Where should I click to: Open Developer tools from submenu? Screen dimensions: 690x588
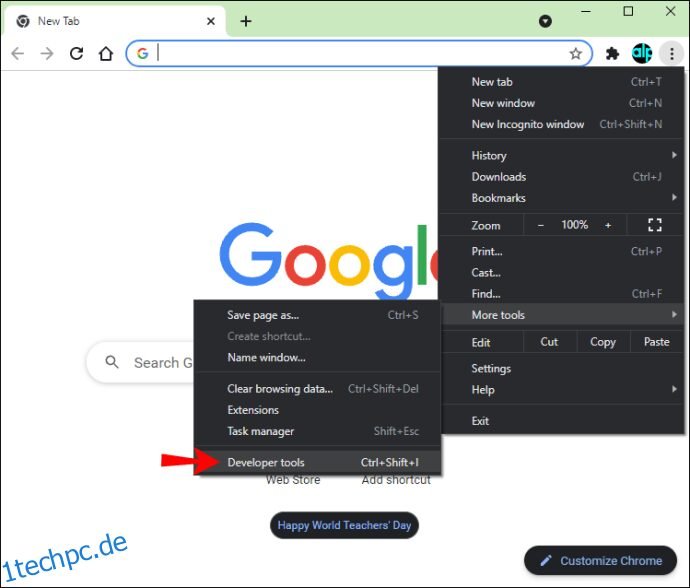click(x=317, y=462)
